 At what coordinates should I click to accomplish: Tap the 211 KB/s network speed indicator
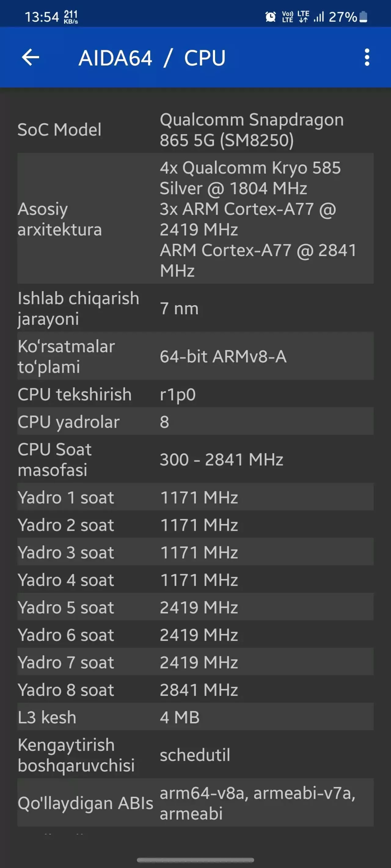tap(71, 17)
